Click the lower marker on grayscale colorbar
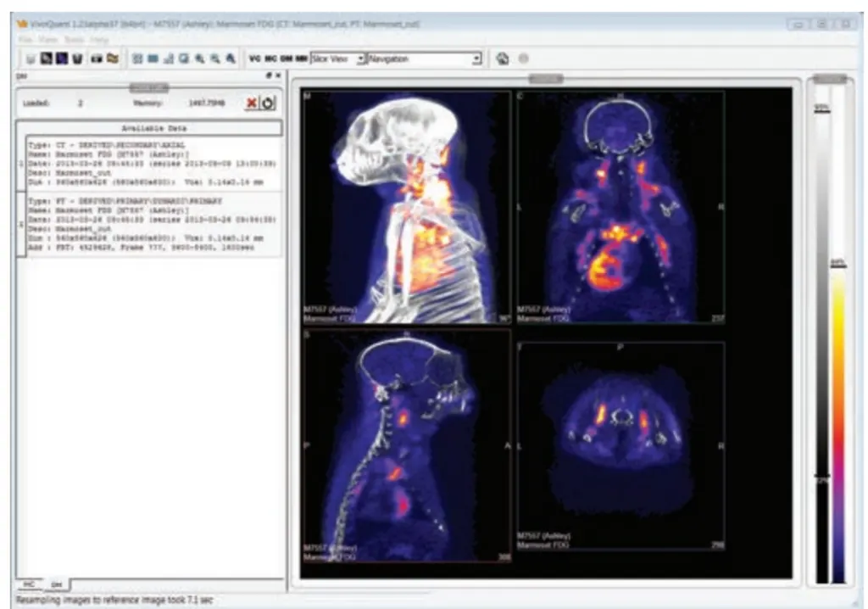 pyautogui.click(x=822, y=478)
